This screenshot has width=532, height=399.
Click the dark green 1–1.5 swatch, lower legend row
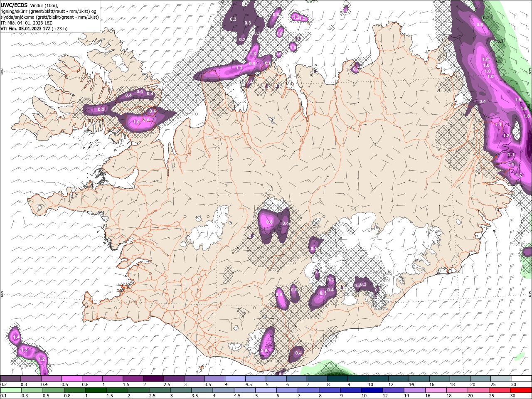96,390
